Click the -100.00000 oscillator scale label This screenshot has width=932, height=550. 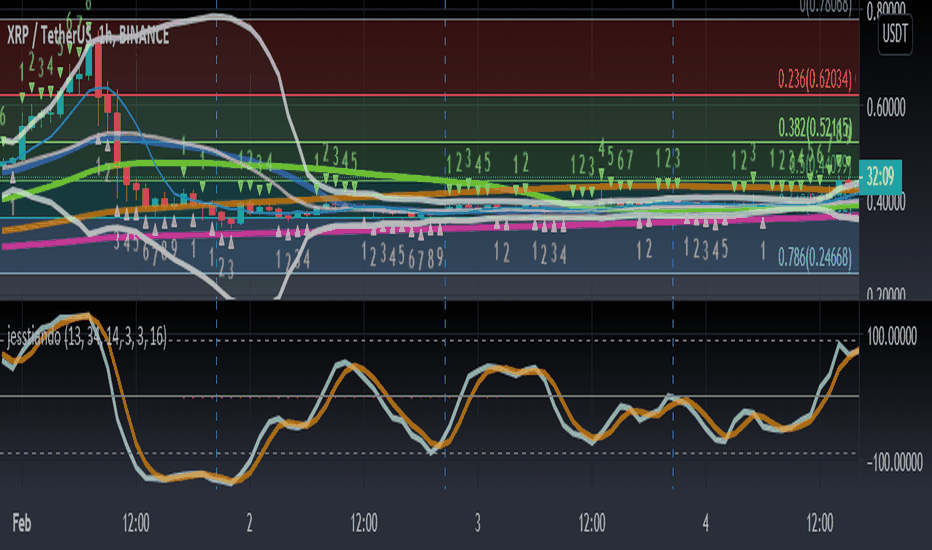coord(894,462)
